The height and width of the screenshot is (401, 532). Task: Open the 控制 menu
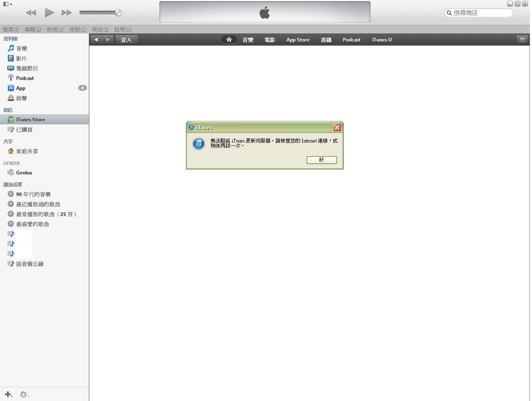(x=78, y=29)
